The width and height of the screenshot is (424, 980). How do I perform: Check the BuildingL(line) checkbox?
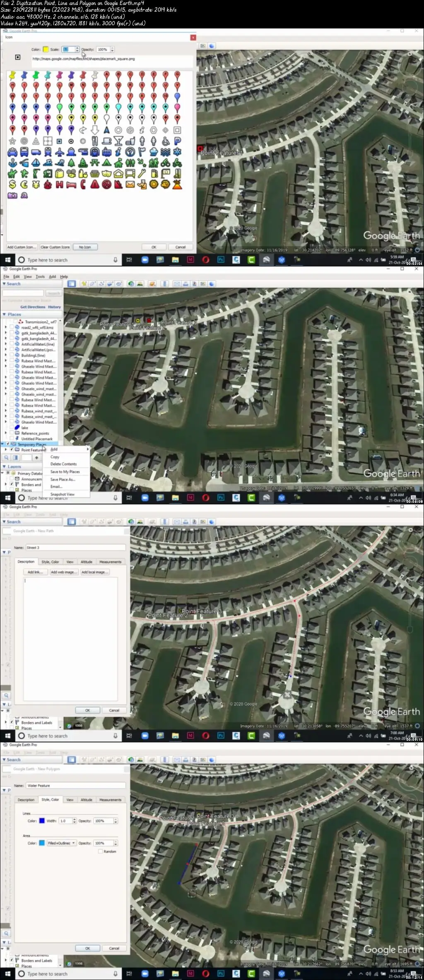tap(12, 355)
